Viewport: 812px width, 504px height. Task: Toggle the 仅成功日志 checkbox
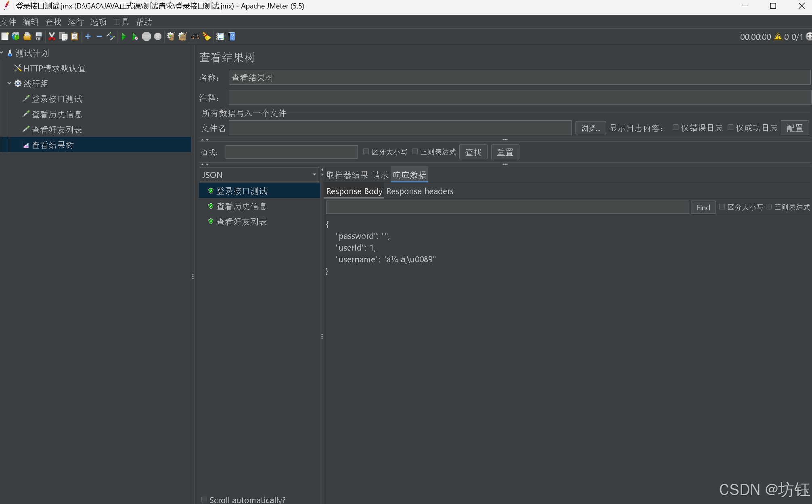[x=730, y=128]
